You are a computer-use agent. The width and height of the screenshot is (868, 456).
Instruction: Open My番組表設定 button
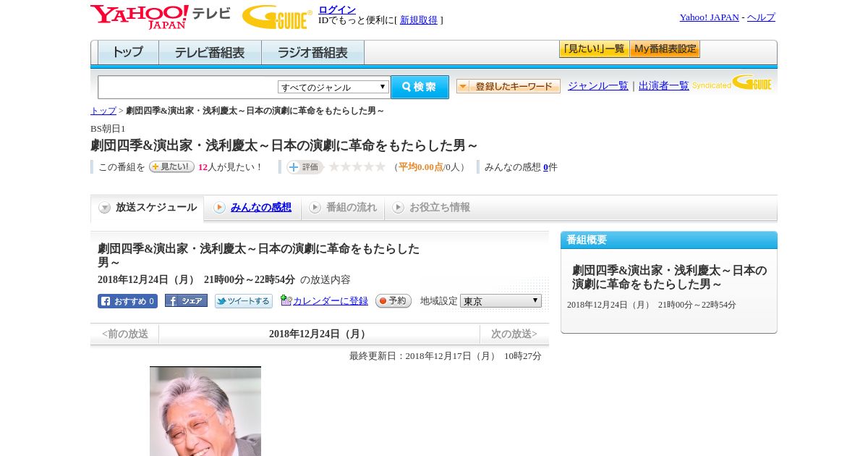click(665, 49)
